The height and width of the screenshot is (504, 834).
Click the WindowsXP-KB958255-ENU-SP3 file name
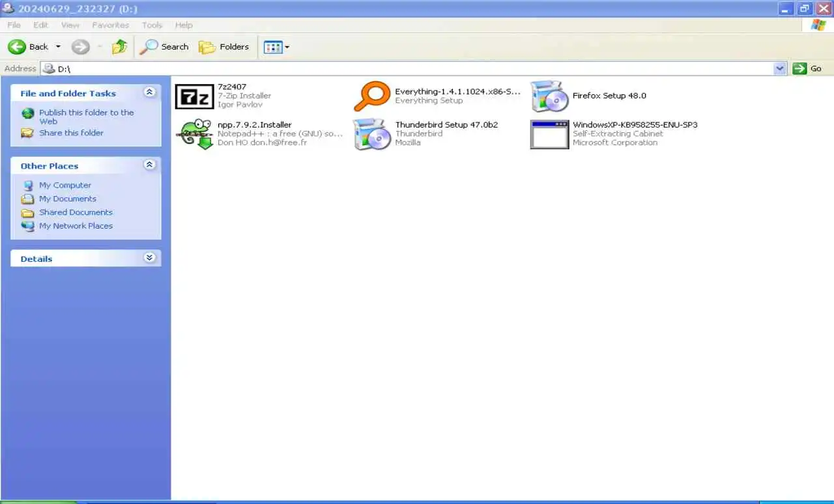(x=635, y=124)
